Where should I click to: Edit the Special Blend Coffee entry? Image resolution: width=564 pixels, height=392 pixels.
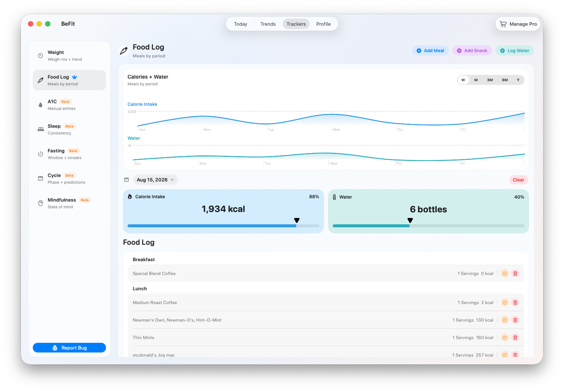pos(505,274)
